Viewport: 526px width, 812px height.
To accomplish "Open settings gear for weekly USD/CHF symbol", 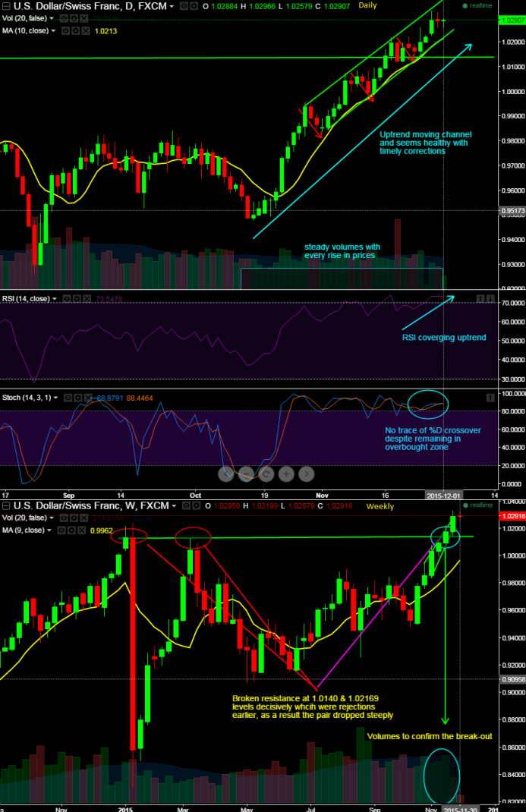I will 197,506.
